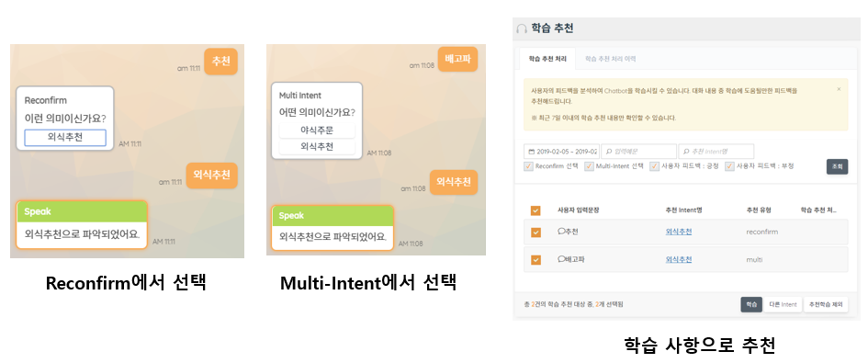
Task: Toggle the 사용자 피드백 : 부정 checkbox
Action: (x=729, y=165)
